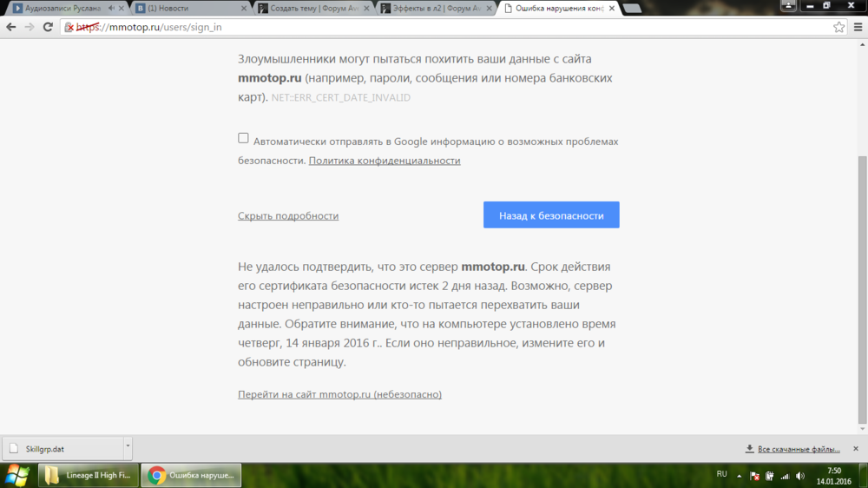Click the insecure HTTPS warning icon
This screenshot has width=868, height=488.
[x=69, y=27]
